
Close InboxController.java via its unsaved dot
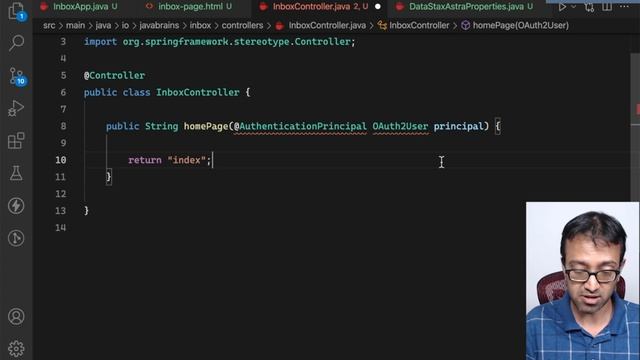378,7
